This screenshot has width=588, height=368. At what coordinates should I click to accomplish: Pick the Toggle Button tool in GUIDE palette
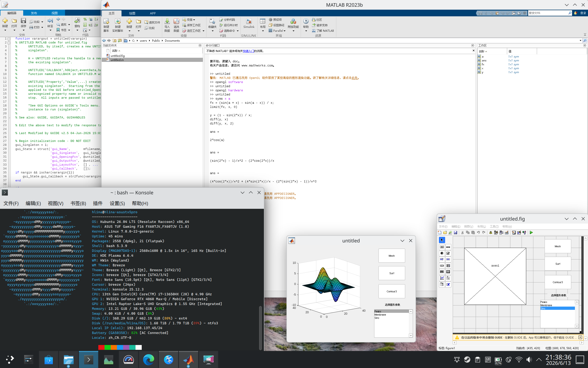tap(442, 272)
